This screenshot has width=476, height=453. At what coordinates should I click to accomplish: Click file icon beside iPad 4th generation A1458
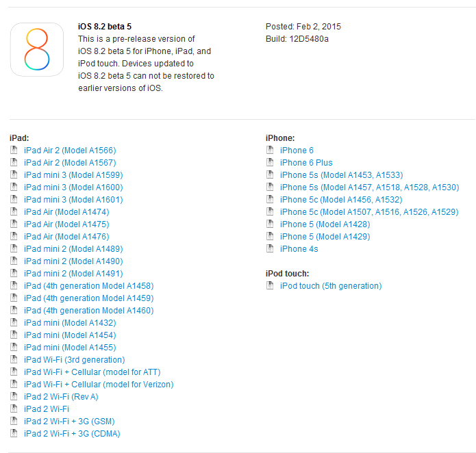[x=14, y=285]
